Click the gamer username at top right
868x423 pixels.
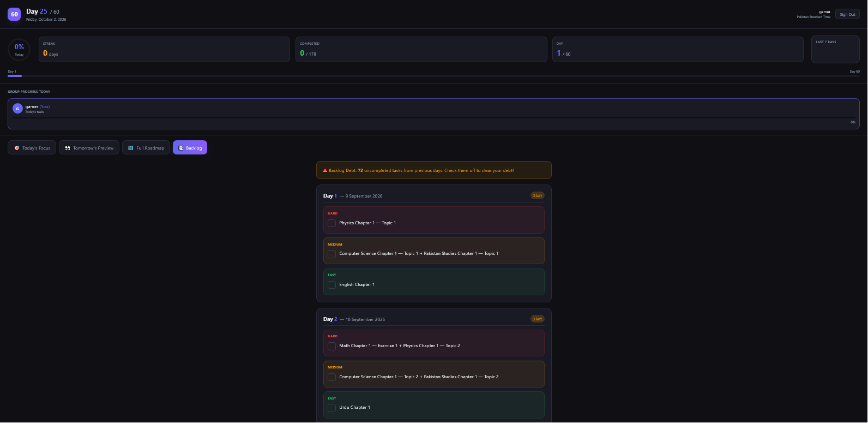pos(824,11)
